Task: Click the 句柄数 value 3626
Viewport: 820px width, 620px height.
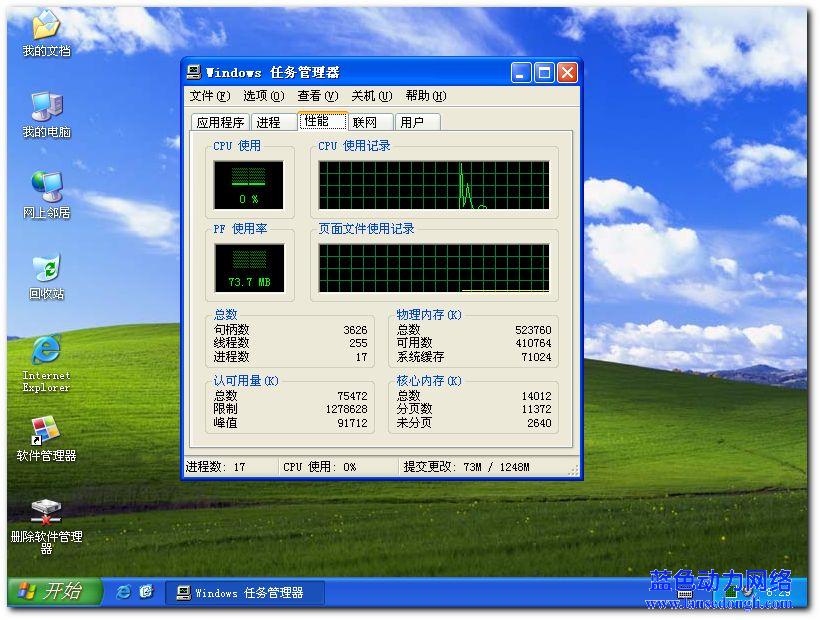Action: 355,330
